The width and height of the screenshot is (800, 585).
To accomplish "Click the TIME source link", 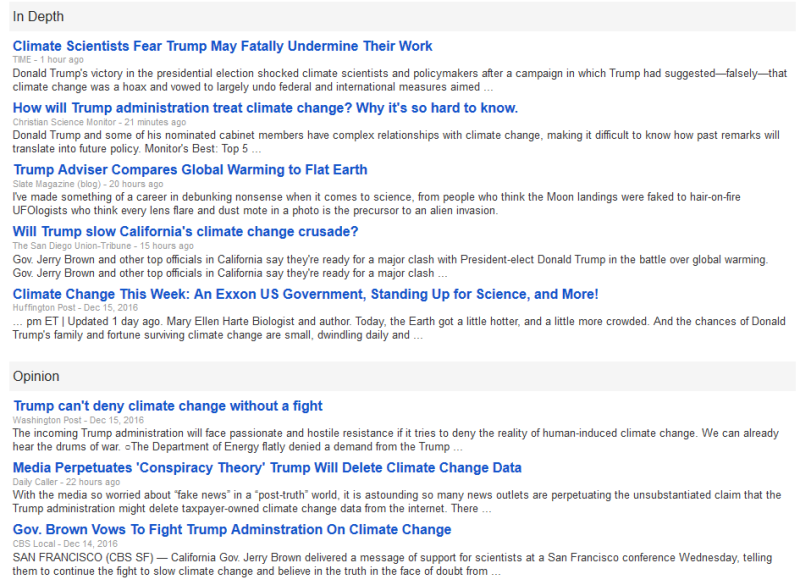I will point(22,59).
